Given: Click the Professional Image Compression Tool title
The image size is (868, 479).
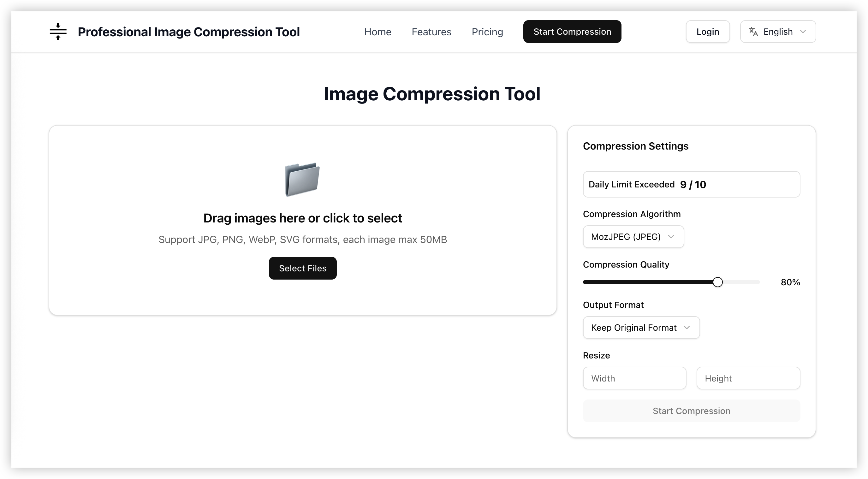Looking at the screenshot, I should (188, 32).
